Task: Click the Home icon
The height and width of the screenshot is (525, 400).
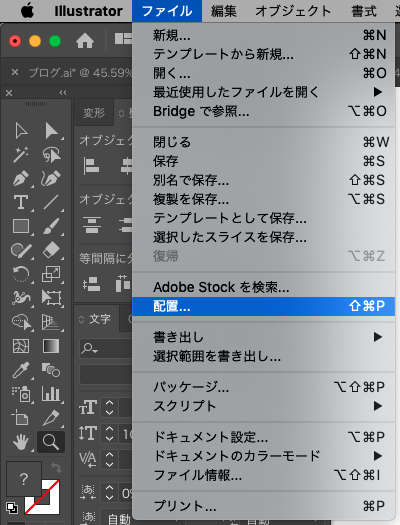Action: coord(85,41)
